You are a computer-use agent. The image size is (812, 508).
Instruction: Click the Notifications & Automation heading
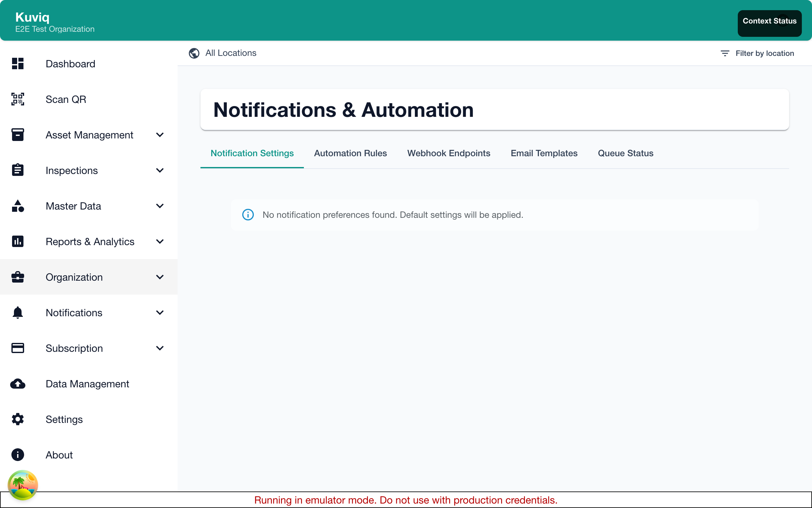coord(343,110)
